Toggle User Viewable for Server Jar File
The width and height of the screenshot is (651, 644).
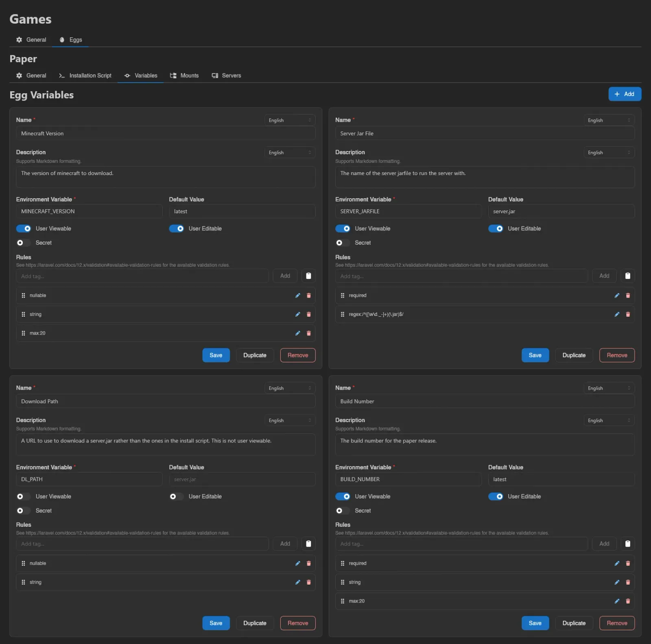pyautogui.click(x=343, y=229)
